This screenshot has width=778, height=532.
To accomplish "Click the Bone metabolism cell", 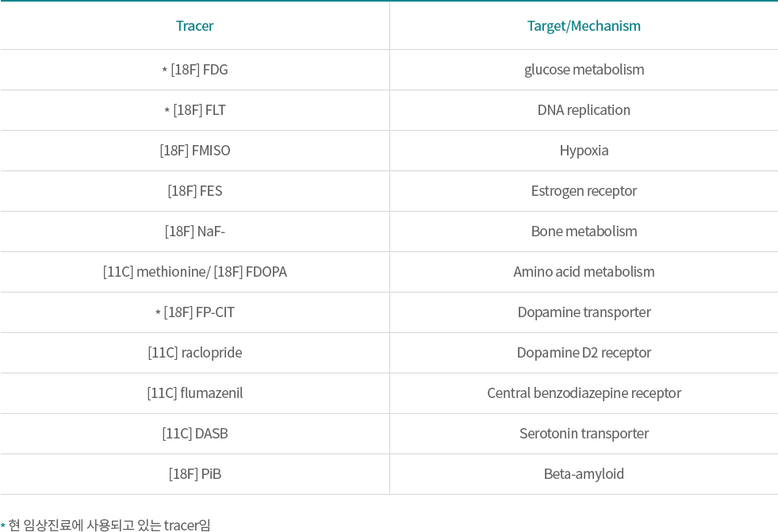I will tap(584, 232).
